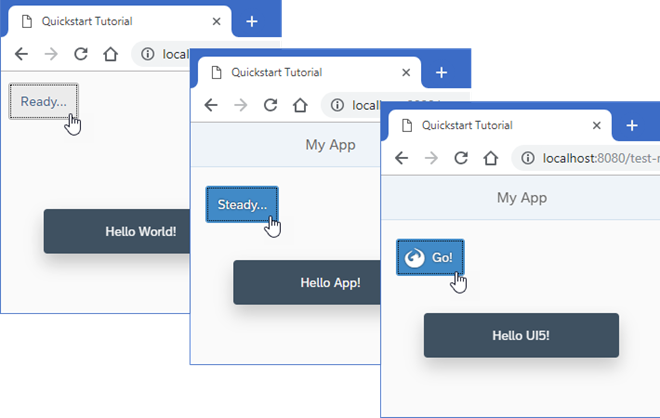Go back in the Hello World! browser window
Screen dimensions: 660x418
pyautogui.click(x=21, y=54)
